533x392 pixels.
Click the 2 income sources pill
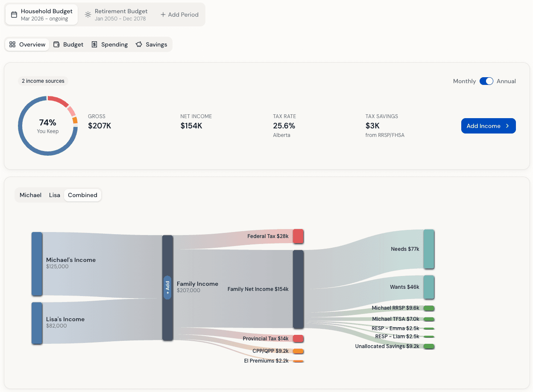tap(43, 81)
